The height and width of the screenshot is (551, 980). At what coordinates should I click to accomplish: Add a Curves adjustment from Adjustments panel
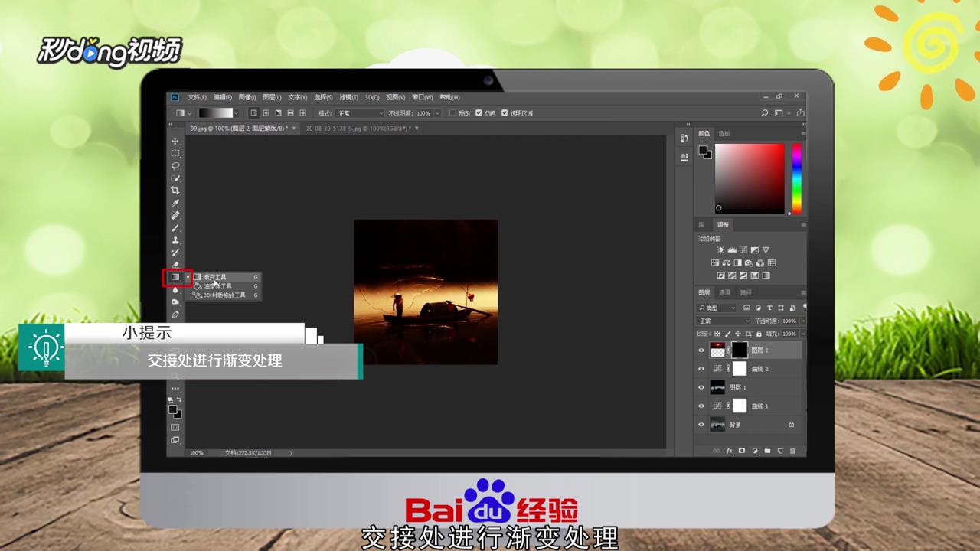click(743, 250)
